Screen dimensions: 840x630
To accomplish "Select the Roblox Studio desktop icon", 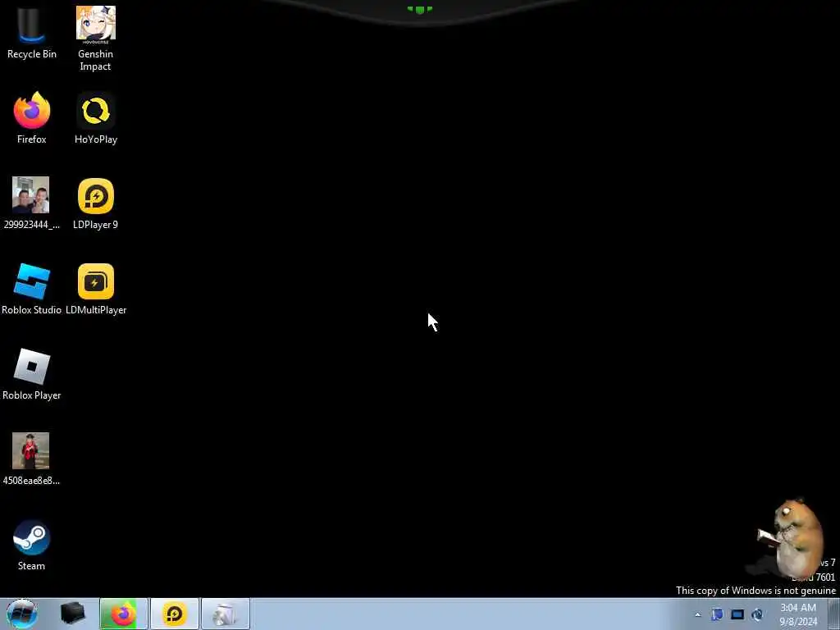I will click(x=32, y=289).
